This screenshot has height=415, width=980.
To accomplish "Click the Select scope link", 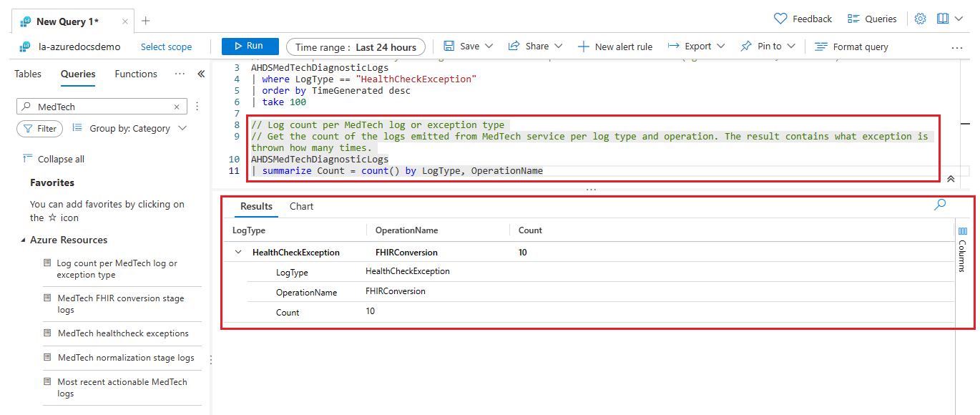I will [166, 47].
